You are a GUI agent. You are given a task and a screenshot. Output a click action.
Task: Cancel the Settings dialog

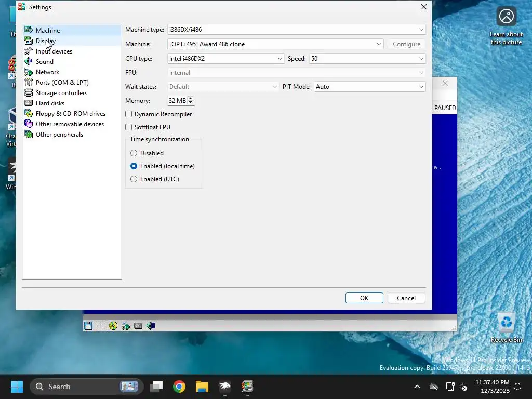(406, 298)
